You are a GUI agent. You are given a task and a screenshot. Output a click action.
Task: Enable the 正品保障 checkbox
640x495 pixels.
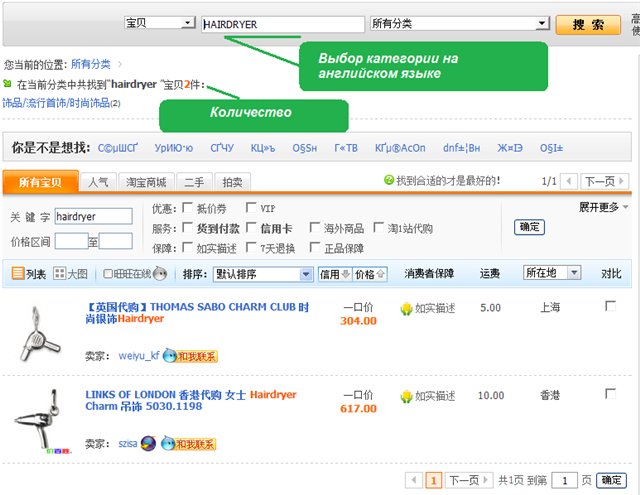click(x=315, y=247)
